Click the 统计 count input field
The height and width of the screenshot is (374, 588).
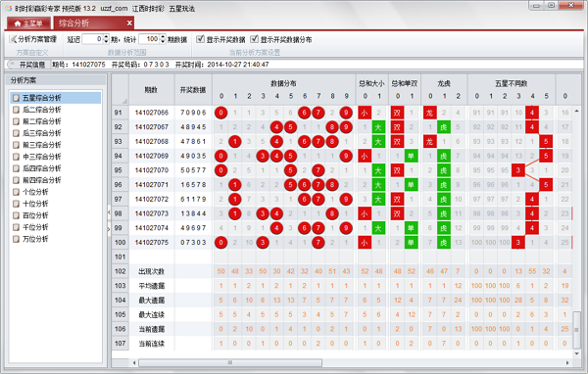coord(149,39)
